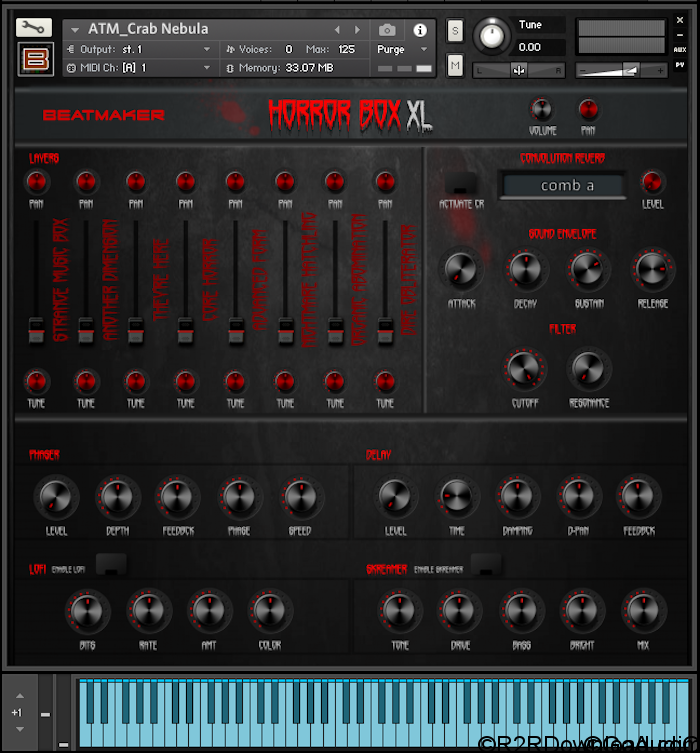Click the Dire Obliterator level fader

point(385,330)
